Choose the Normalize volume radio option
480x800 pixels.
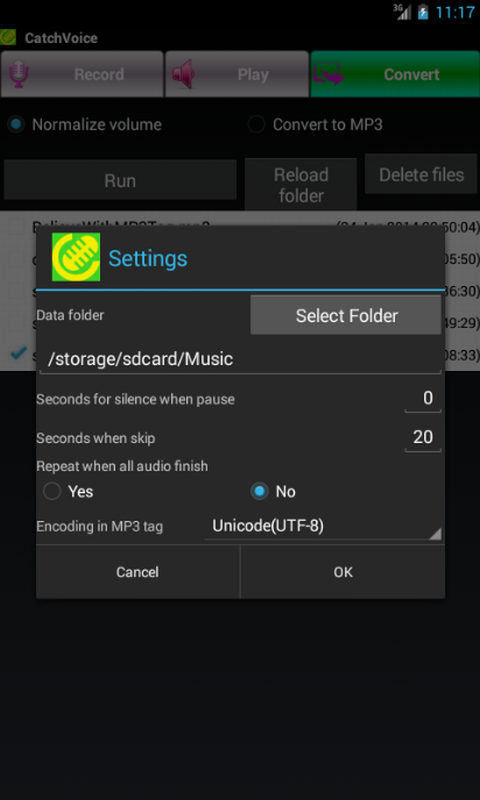(84, 124)
